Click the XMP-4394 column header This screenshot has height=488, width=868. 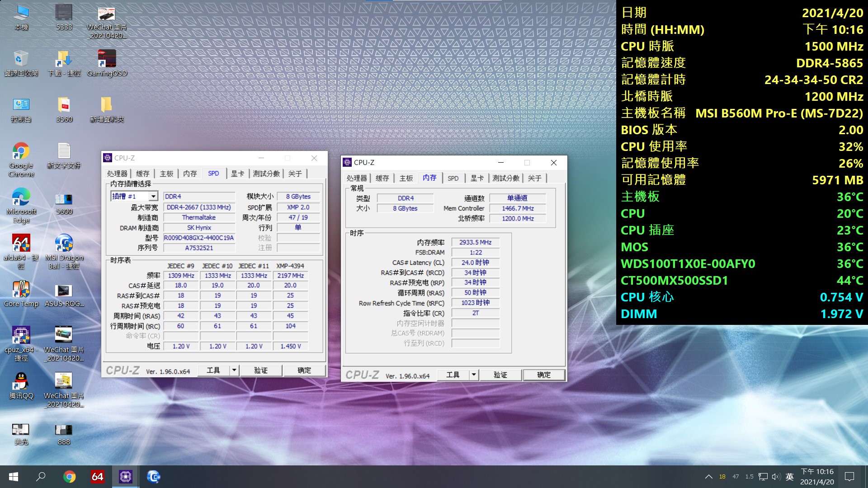click(290, 266)
